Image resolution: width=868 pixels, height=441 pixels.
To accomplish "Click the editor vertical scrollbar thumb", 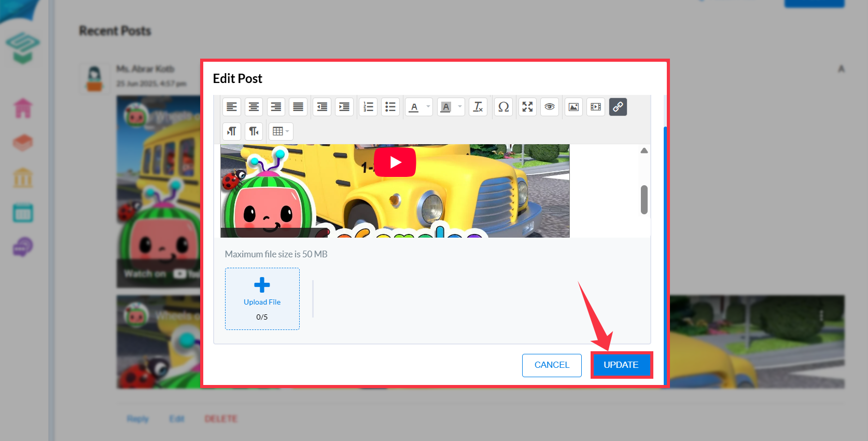I will click(x=644, y=200).
